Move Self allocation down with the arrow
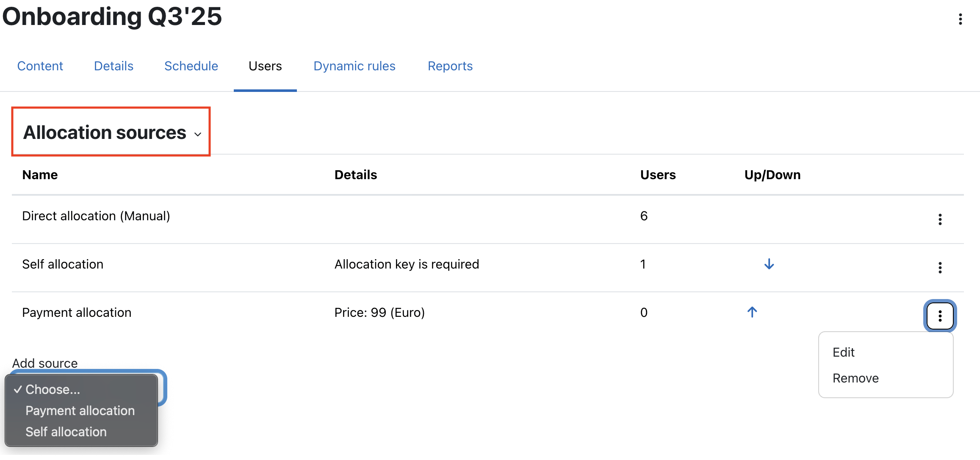The height and width of the screenshot is (460, 980). click(769, 264)
